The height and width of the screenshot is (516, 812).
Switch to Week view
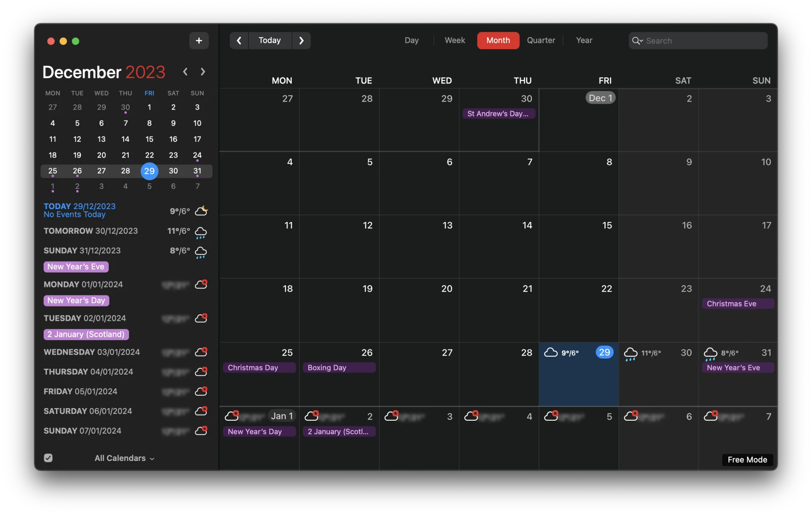coord(455,41)
